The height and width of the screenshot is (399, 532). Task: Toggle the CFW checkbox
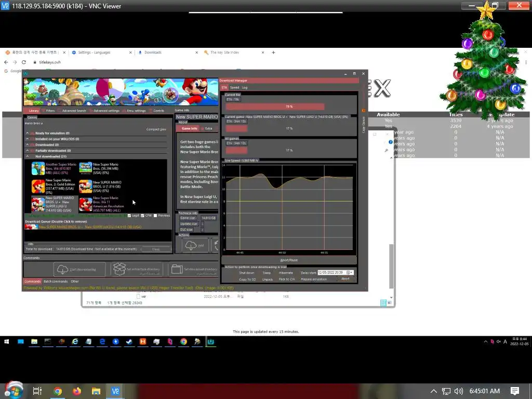point(142,216)
